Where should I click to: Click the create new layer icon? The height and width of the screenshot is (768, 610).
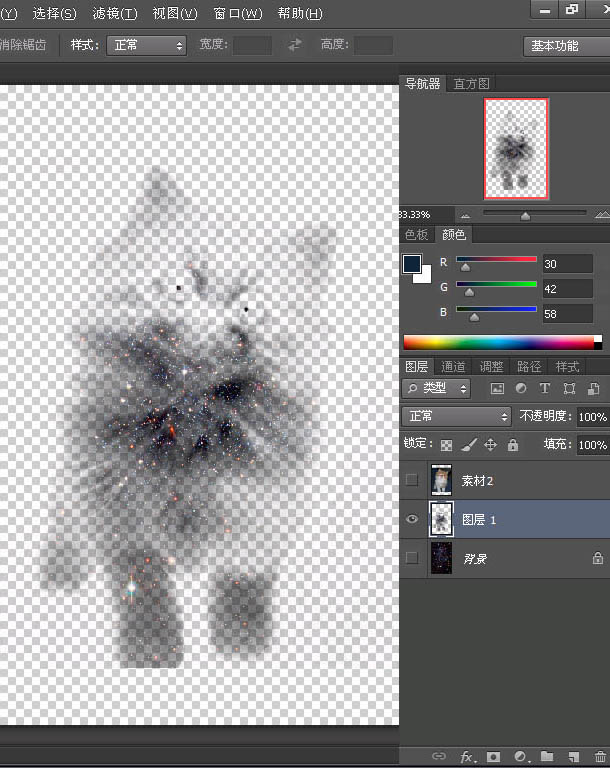point(573,757)
